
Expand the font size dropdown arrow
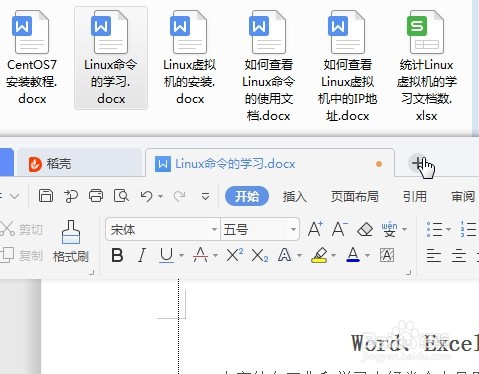(293, 229)
